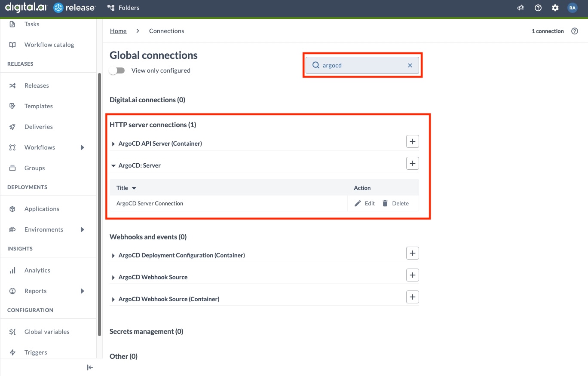Open the Releases section in the sidebar
The height and width of the screenshot is (376, 588).
[x=37, y=85]
